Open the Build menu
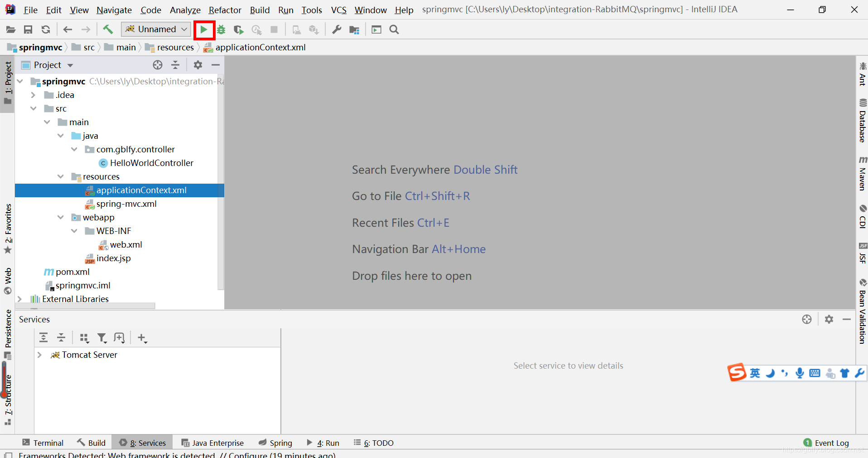The width and height of the screenshot is (868, 458). [260, 10]
